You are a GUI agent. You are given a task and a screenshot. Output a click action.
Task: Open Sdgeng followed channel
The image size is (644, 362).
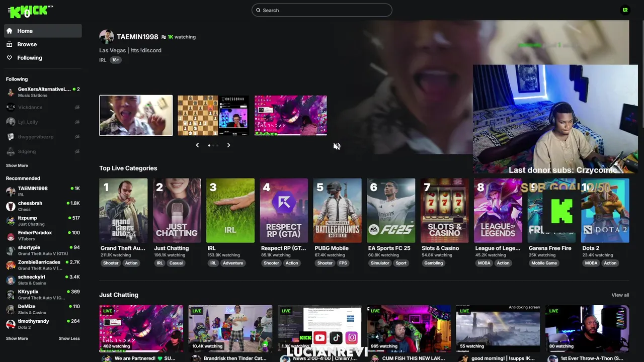tap(43, 151)
